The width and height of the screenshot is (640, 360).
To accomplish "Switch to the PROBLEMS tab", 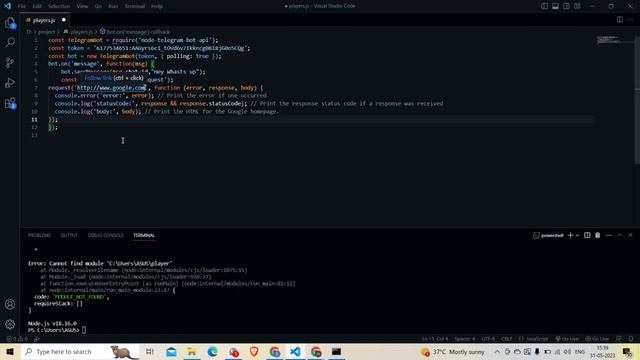I will coord(39,236).
